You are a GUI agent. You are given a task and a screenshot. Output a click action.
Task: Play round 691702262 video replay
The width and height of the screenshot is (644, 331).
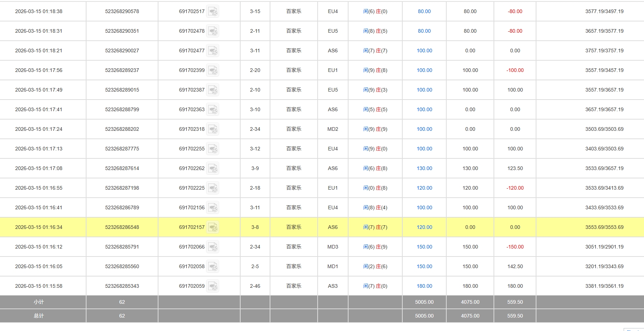click(213, 169)
